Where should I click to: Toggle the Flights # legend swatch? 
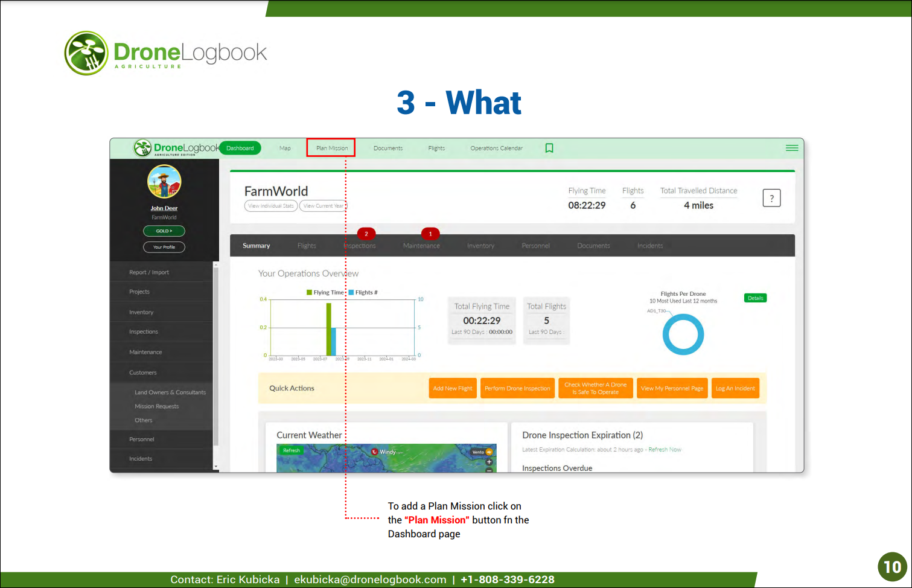(351, 292)
